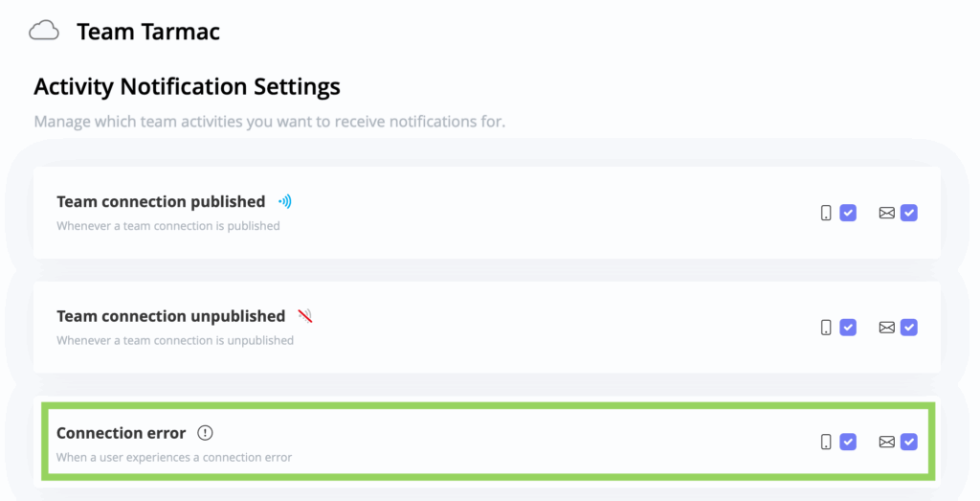Select the Connection error title text
This screenshot has height=501, width=980.
[x=121, y=433]
